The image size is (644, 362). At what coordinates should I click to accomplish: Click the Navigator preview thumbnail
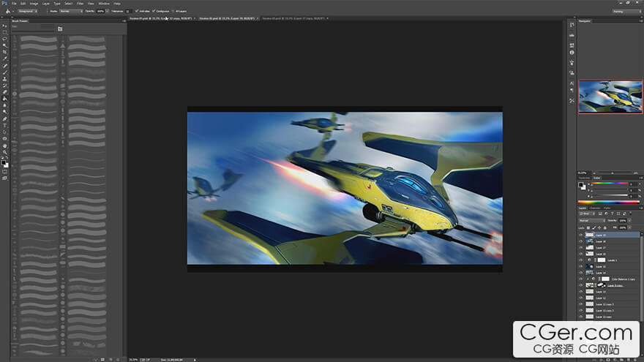point(610,97)
